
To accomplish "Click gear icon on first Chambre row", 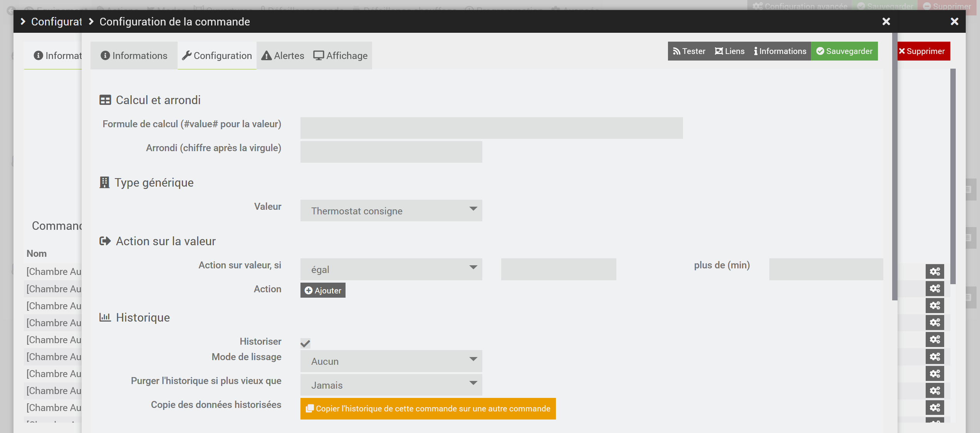I will [x=935, y=271].
